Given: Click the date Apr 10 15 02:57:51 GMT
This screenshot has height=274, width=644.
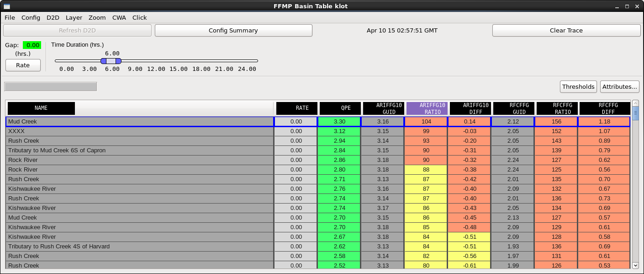Looking at the screenshot, I should tap(402, 30).
